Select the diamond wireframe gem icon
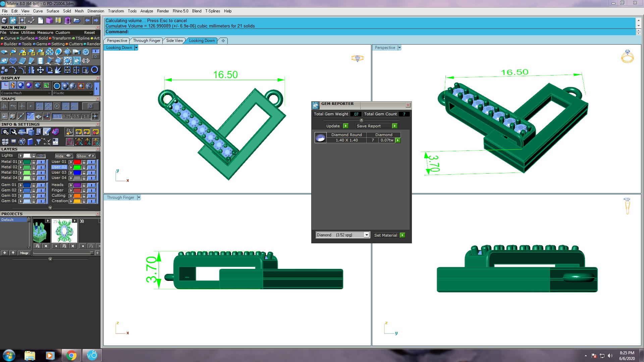644x362 pixels. [x=13, y=61]
